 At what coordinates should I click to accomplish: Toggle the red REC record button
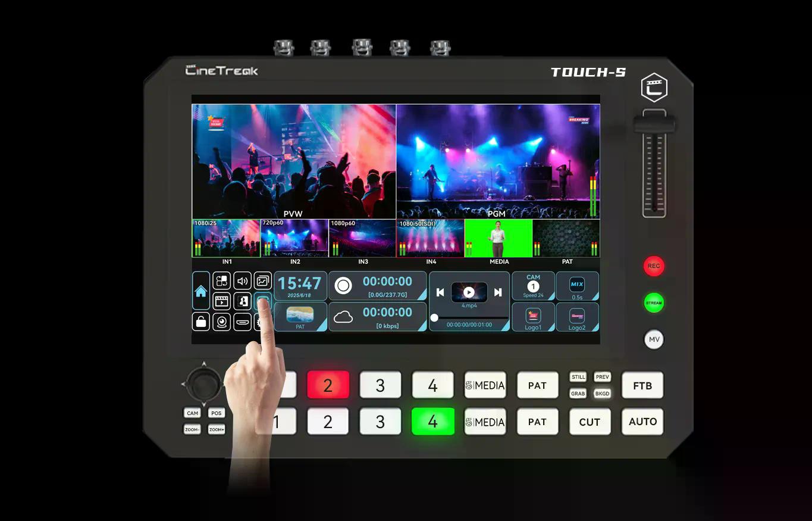654,266
